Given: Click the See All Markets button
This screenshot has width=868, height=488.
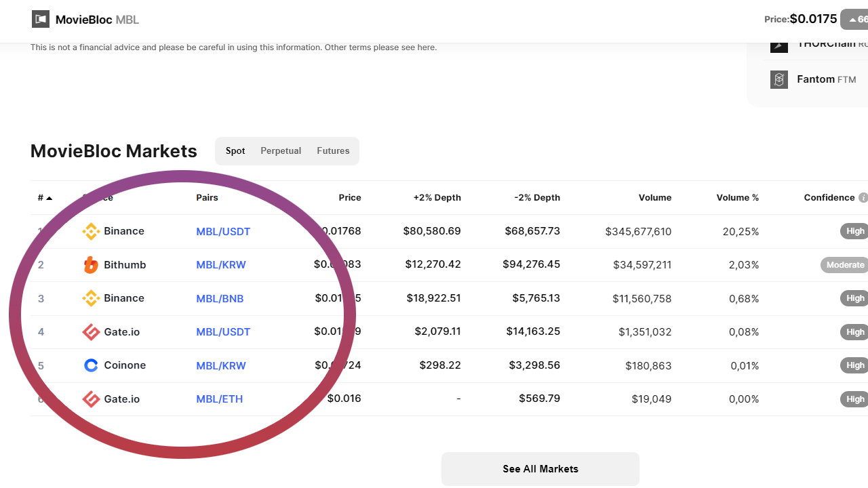Looking at the screenshot, I should click(540, 469).
